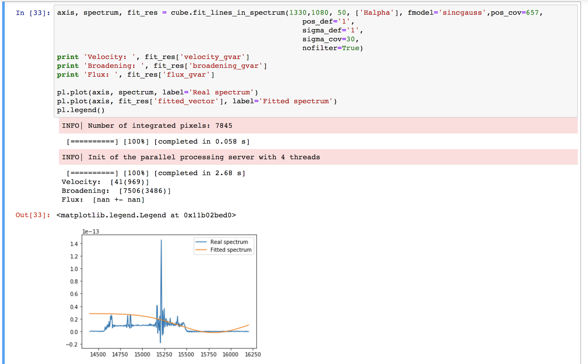Screen dimensions: 588x364
Task: Click the Velocity output value line
Action: point(105,182)
